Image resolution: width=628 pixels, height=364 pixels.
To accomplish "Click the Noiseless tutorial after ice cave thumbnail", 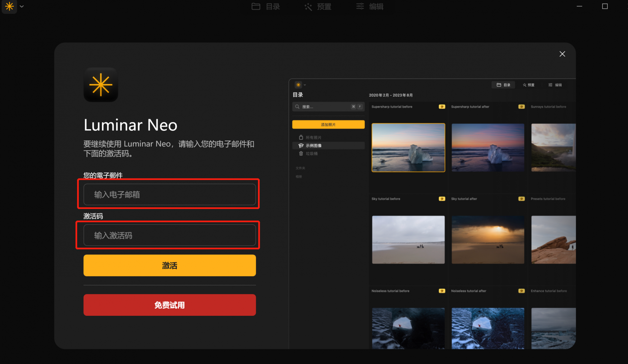I will (x=488, y=328).
